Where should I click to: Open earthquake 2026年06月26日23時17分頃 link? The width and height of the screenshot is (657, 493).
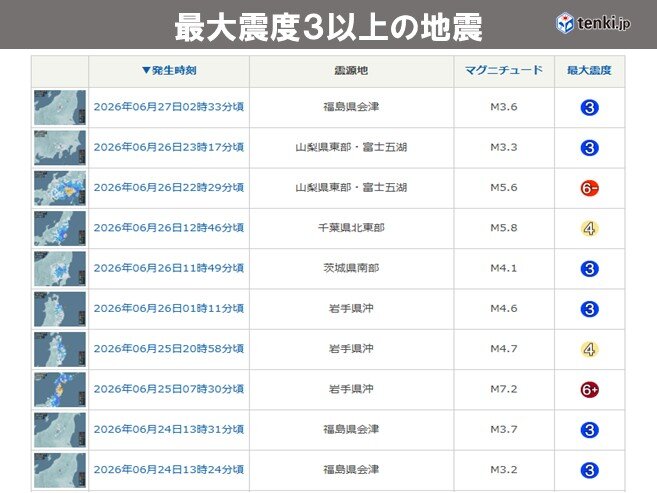(169, 147)
